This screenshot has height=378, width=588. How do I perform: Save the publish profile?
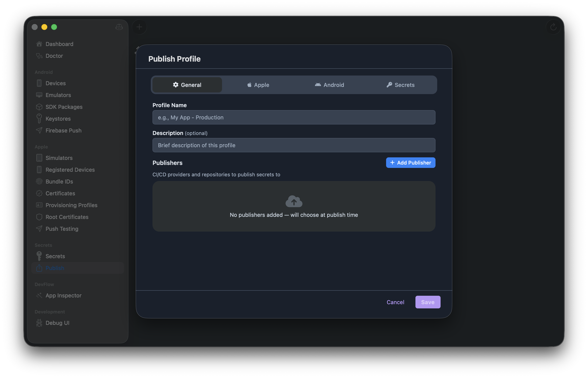(427, 302)
